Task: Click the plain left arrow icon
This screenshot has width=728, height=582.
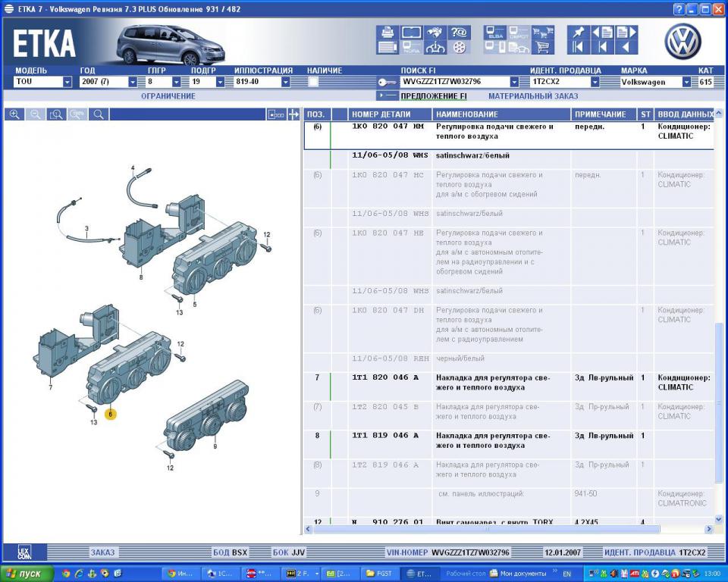Action: (626, 47)
